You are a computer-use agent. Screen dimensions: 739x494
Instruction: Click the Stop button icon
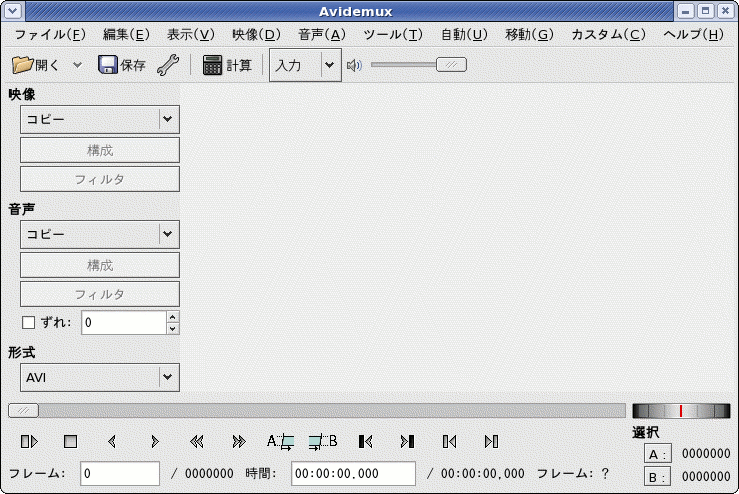[71, 442]
